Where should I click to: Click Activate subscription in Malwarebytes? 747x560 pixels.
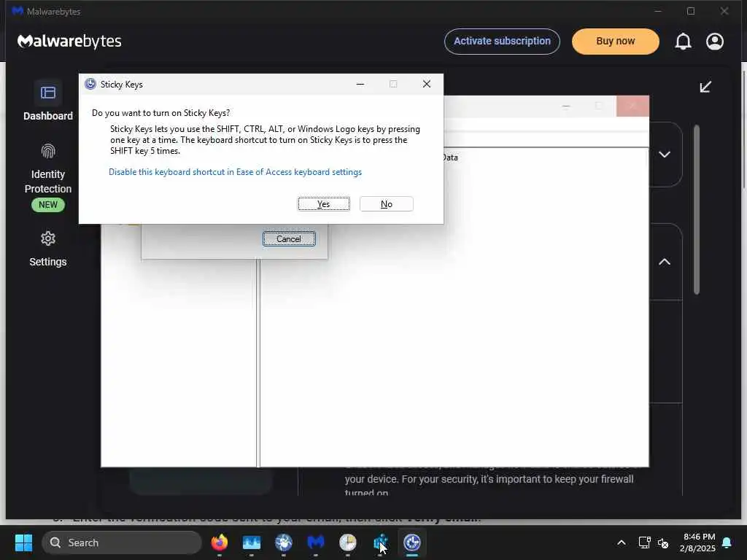click(502, 42)
